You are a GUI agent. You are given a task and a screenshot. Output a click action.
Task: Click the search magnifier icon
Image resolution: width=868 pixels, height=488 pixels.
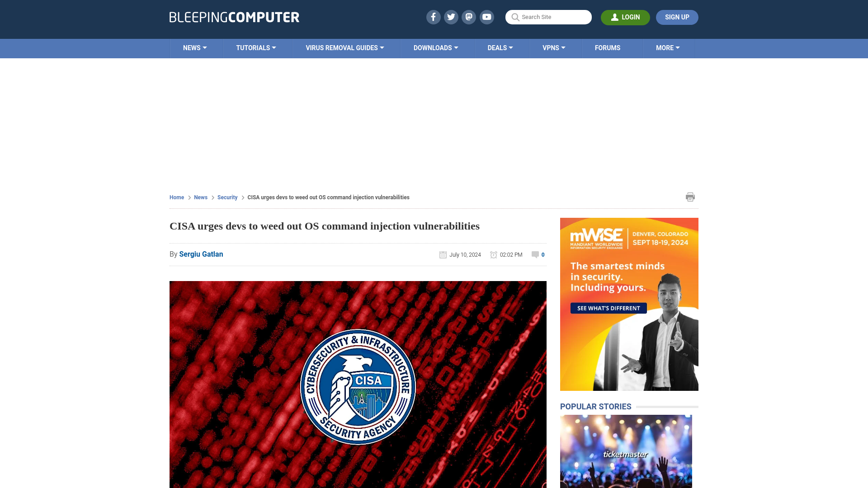pyautogui.click(x=515, y=17)
